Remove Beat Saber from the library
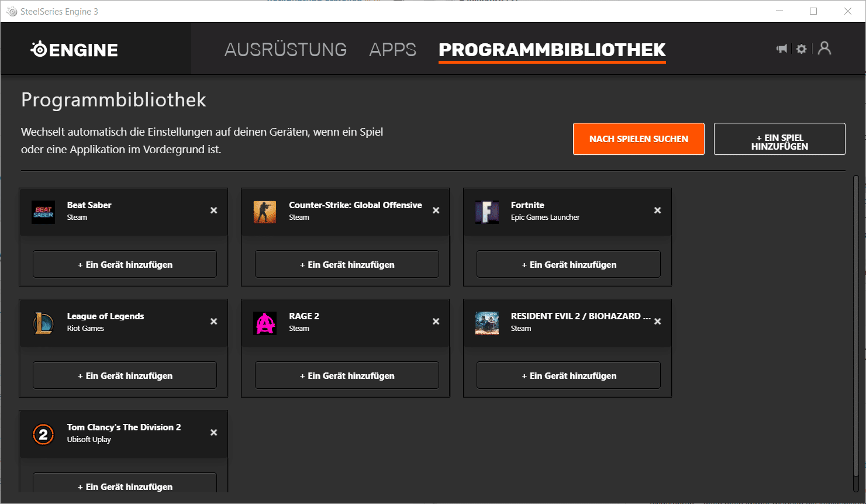This screenshot has height=504, width=866. pyautogui.click(x=214, y=210)
